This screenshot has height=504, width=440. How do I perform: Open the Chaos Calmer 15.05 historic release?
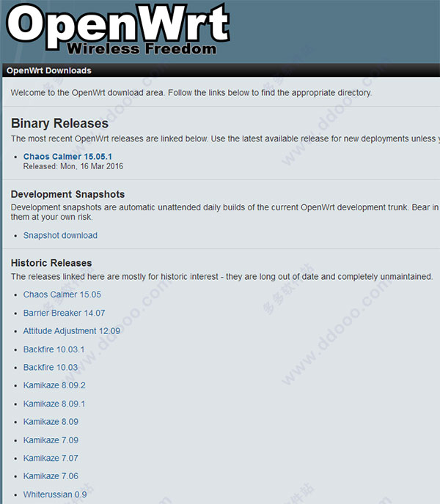click(62, 294)
